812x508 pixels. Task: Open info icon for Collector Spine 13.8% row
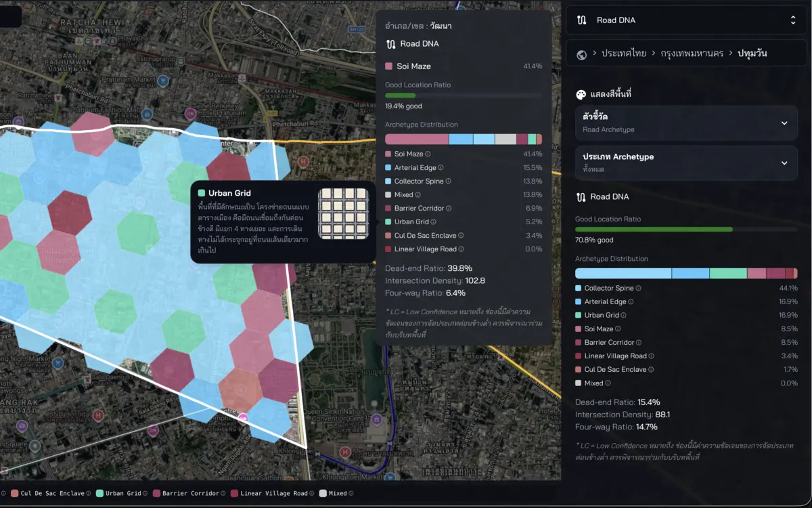448,182
